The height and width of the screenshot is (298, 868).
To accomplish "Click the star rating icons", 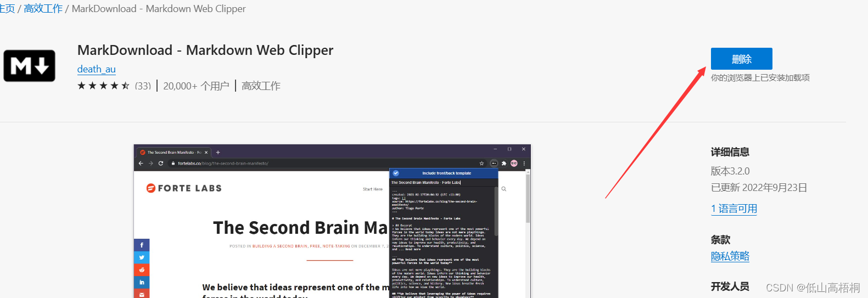I will (103, 86).
